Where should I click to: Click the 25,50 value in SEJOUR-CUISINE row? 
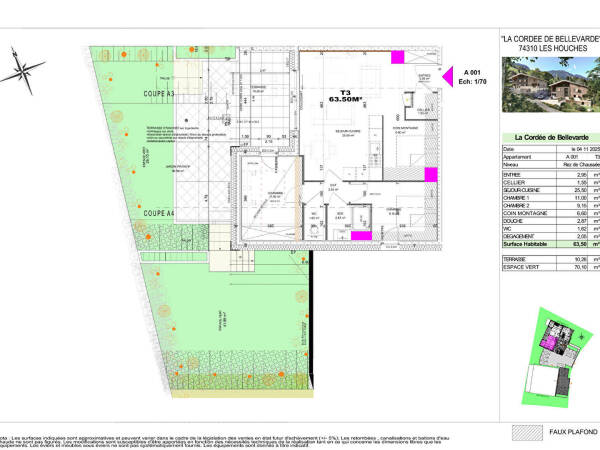580,190
